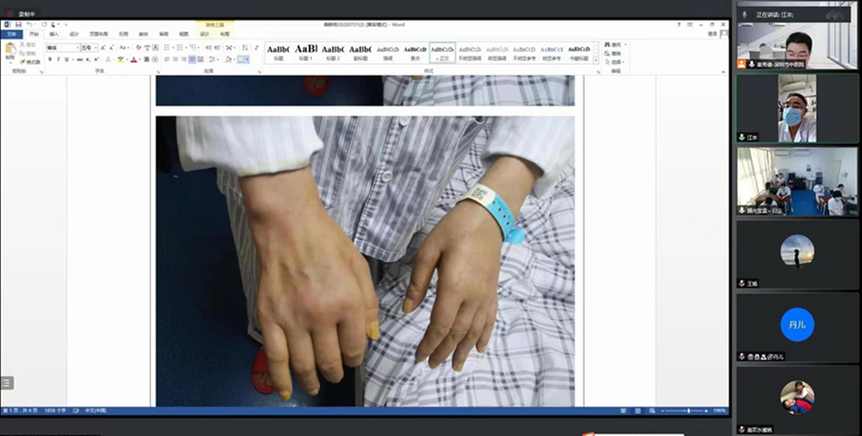This screenshot has height=436, width=862.
Task: Click the Save icon in quick access toolbar
Action: click(x=18, y=24)
